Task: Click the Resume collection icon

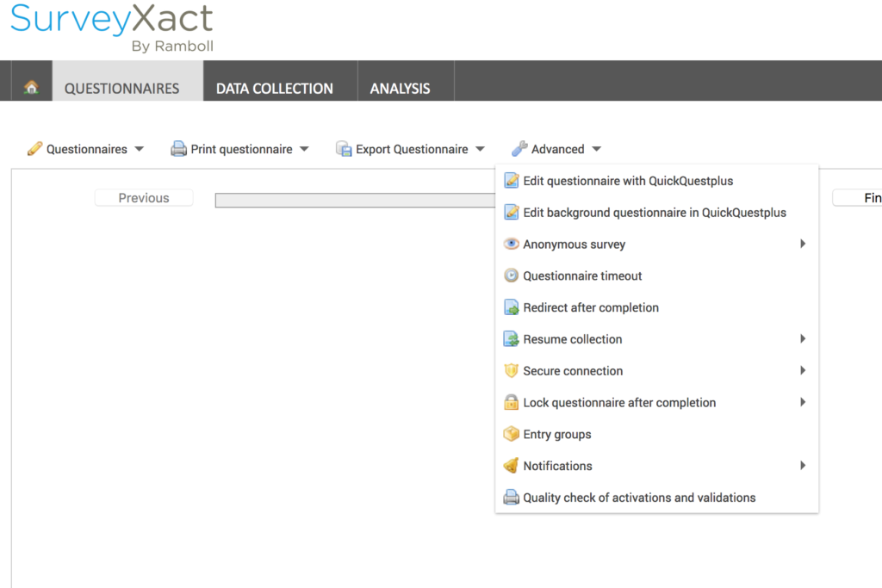Action: 512,339
